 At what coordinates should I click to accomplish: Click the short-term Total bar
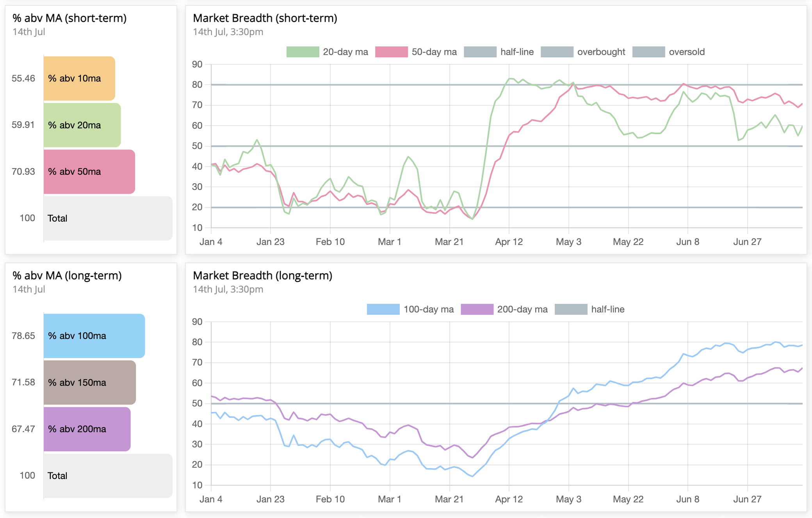(108, 218)
